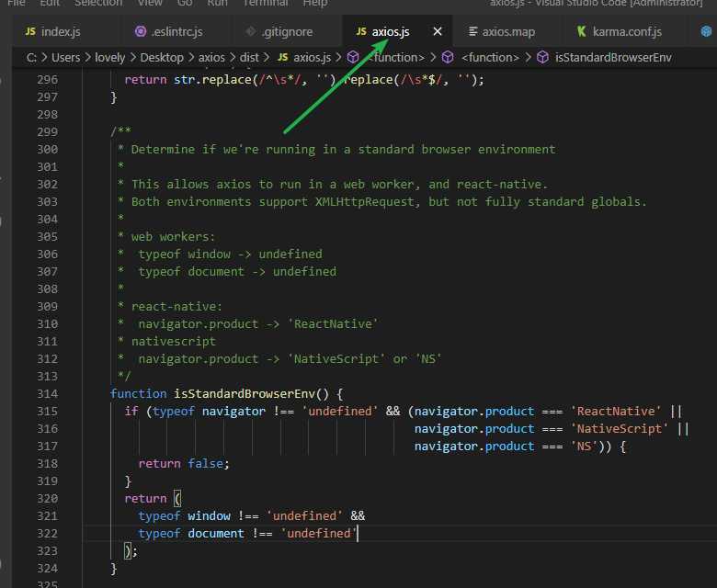
Task: Click comment 'nativescript' on line 311
Action: pos(174,341)
